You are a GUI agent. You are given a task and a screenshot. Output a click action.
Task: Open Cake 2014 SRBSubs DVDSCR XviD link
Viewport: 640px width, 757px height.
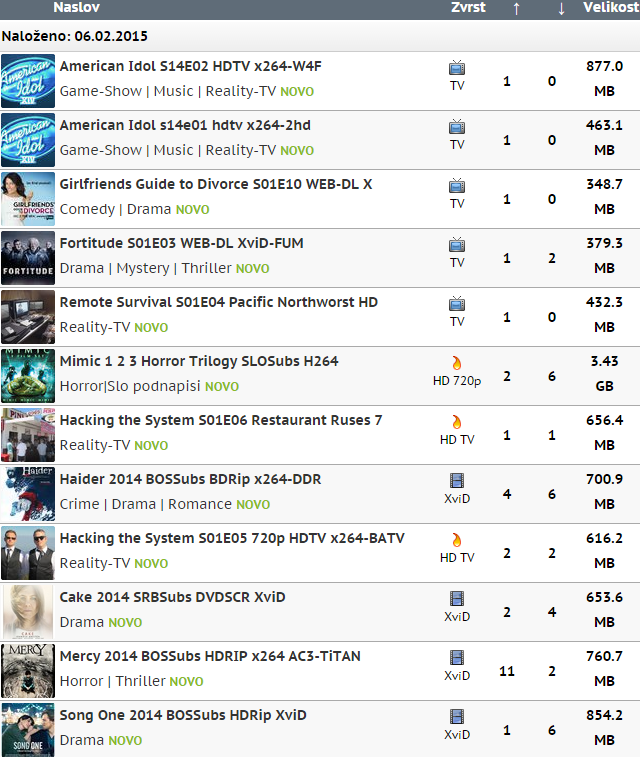pos(172,597)
